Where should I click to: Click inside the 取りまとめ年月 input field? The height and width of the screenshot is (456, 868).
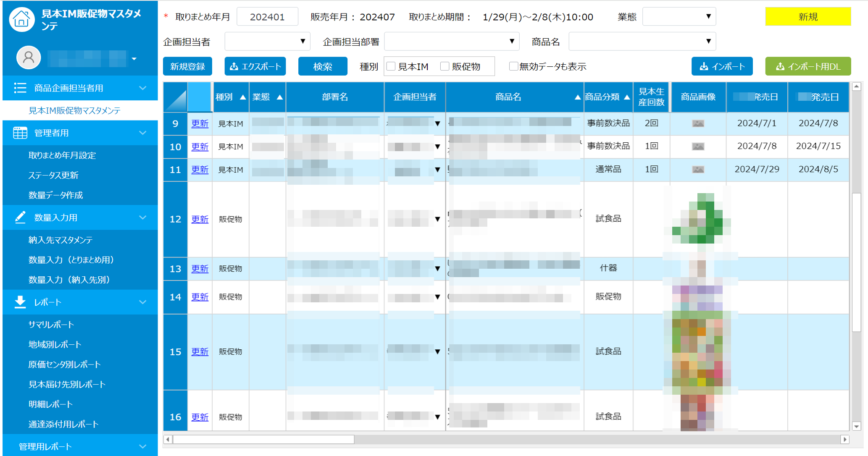tap(267, 16)
